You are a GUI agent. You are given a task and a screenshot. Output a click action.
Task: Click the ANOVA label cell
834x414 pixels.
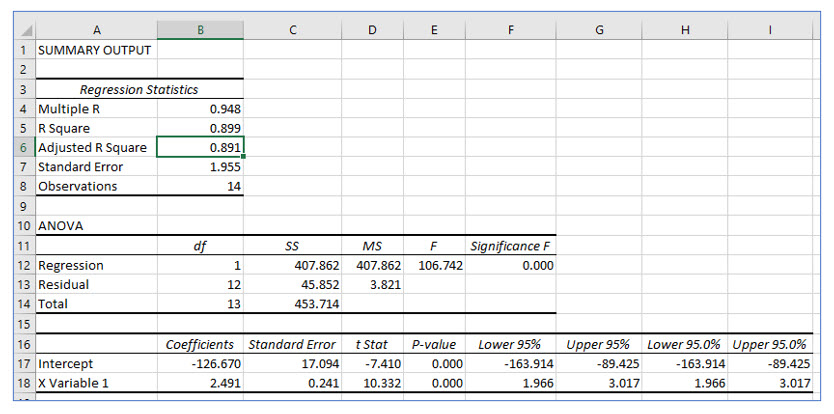tap(96, 226)
